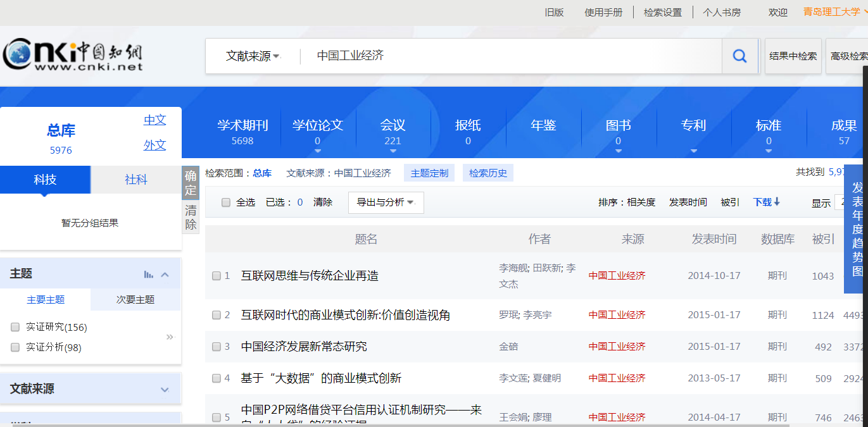
Task: Expand the 导出与分析 dropdown
Action: point(386,202)
